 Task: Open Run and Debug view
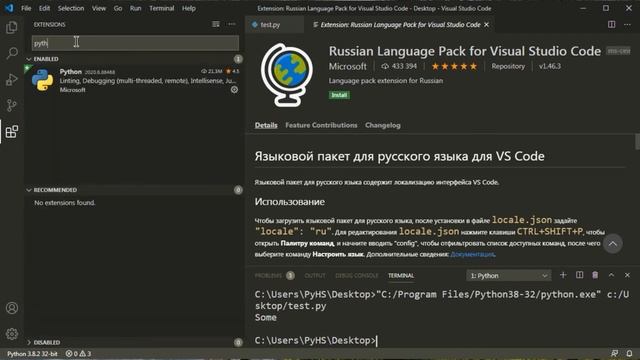click(11, 79)
